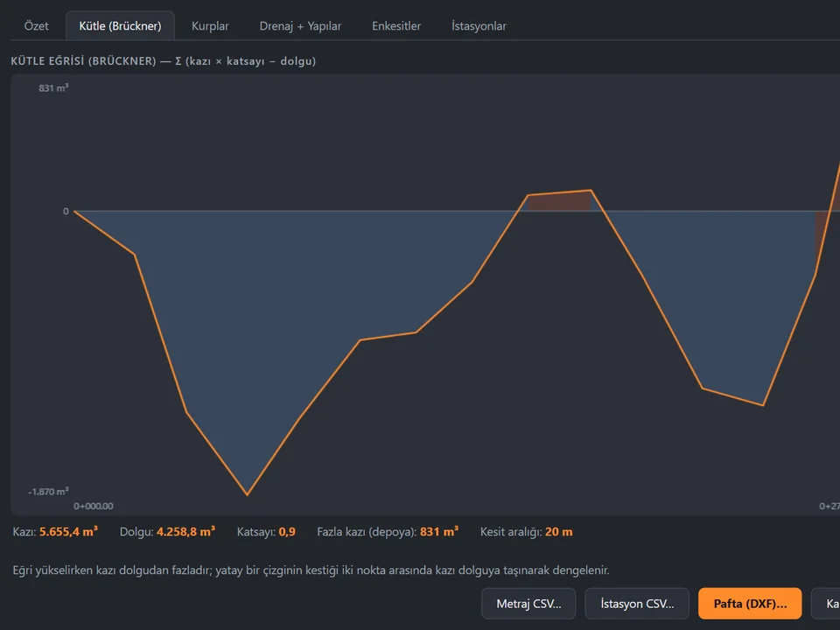Screen dimensions: 840x630
Task: Click the 0+000.00 station label
Action: click(94, 506)
